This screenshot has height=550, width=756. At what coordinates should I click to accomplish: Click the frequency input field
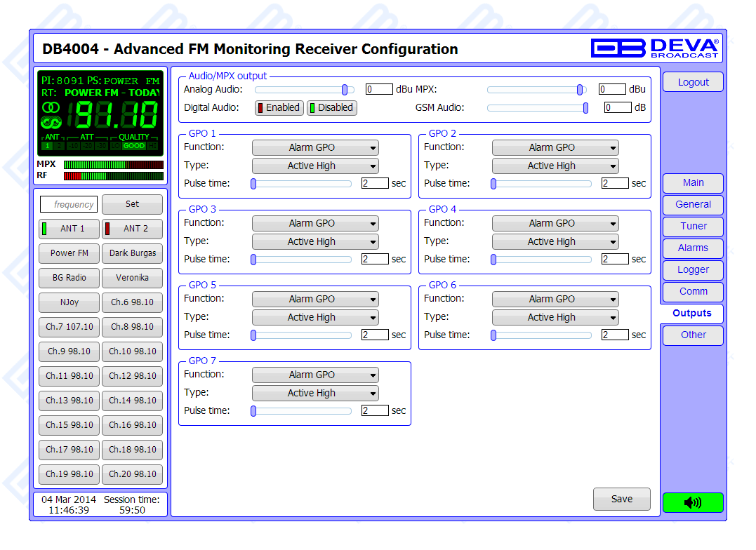[69, 205]
